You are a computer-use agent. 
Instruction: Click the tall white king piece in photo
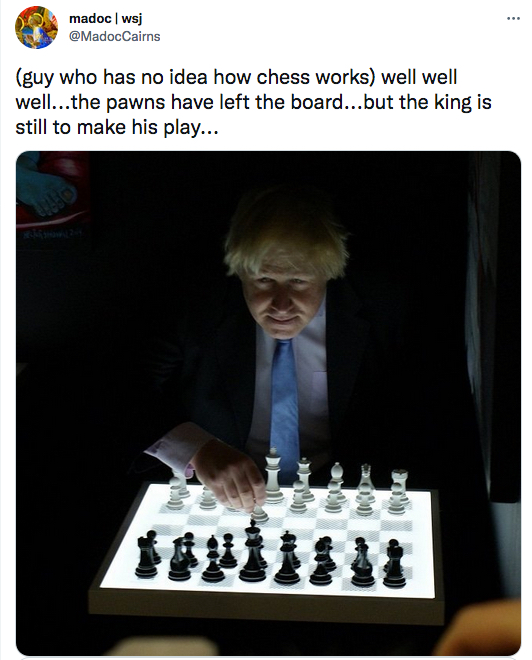click(274, 476)
